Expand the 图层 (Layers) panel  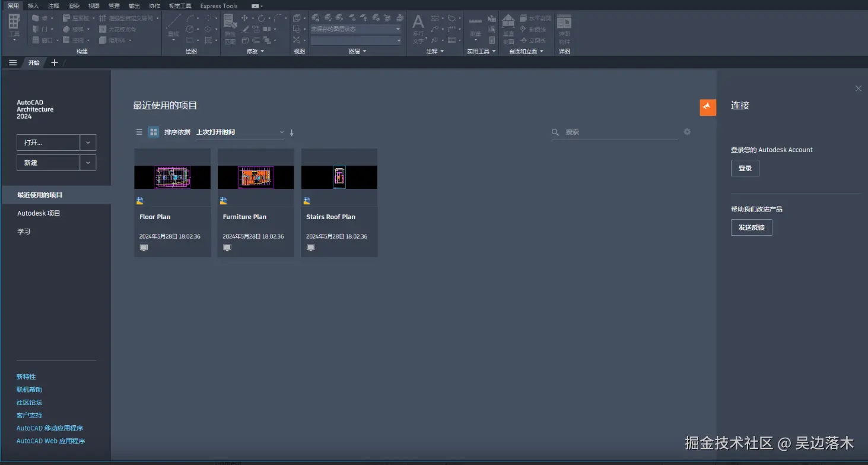[x=358, y=52]
